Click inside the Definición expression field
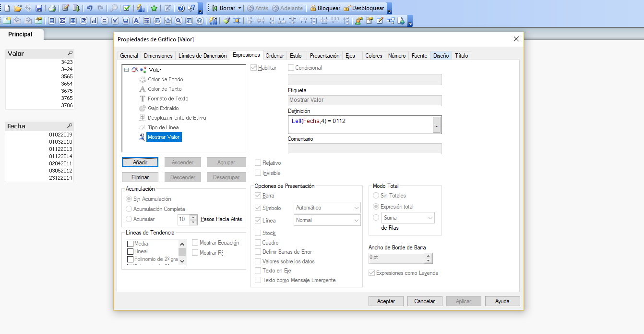644x334 pixels. [x=360, y=124]
